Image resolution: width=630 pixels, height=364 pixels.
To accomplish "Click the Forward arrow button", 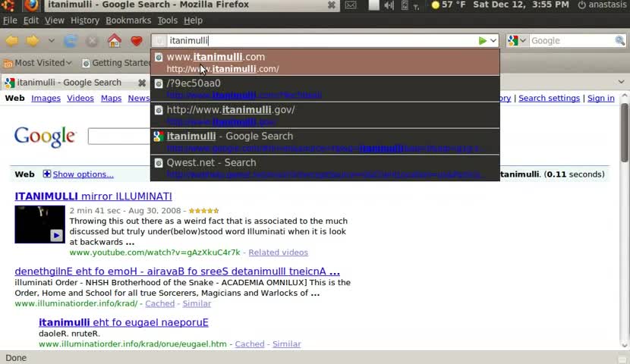I will (33, 40).
